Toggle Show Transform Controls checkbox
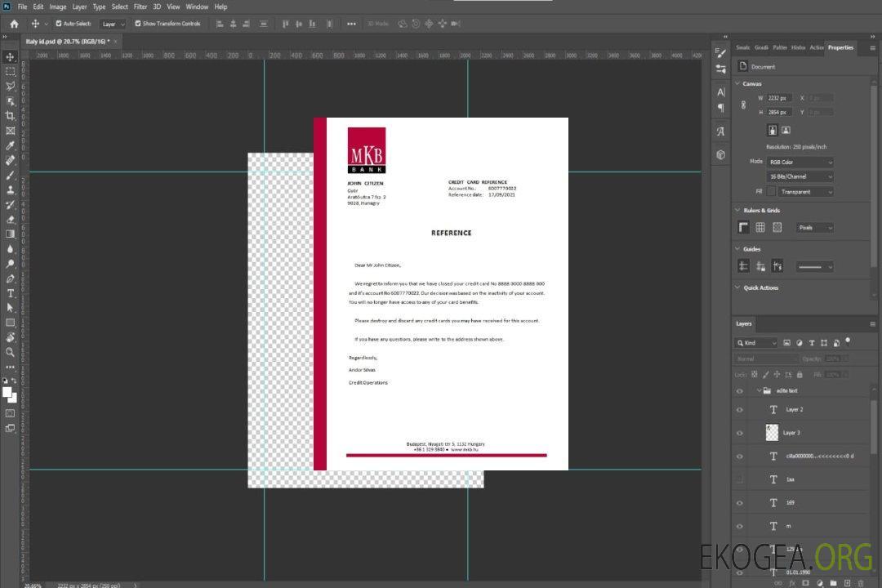The height and width of the screenshot is (588, 882). click(138, 24)
